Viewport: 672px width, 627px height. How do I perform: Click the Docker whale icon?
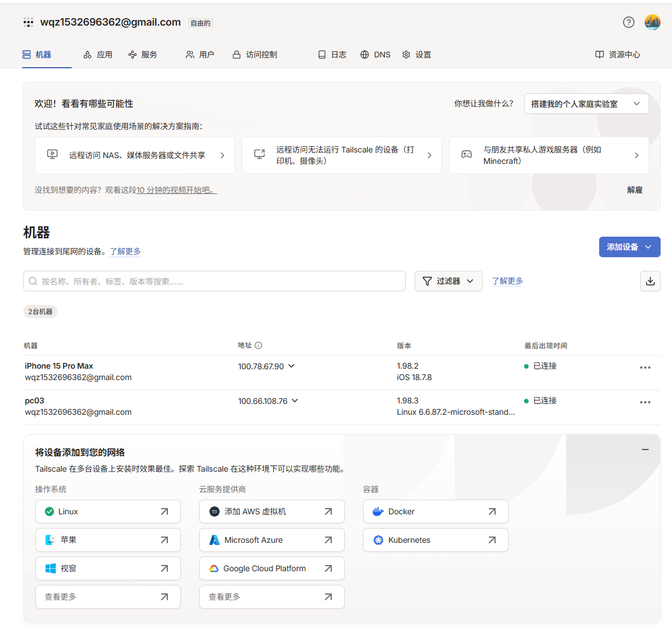(x=378, y=511)
